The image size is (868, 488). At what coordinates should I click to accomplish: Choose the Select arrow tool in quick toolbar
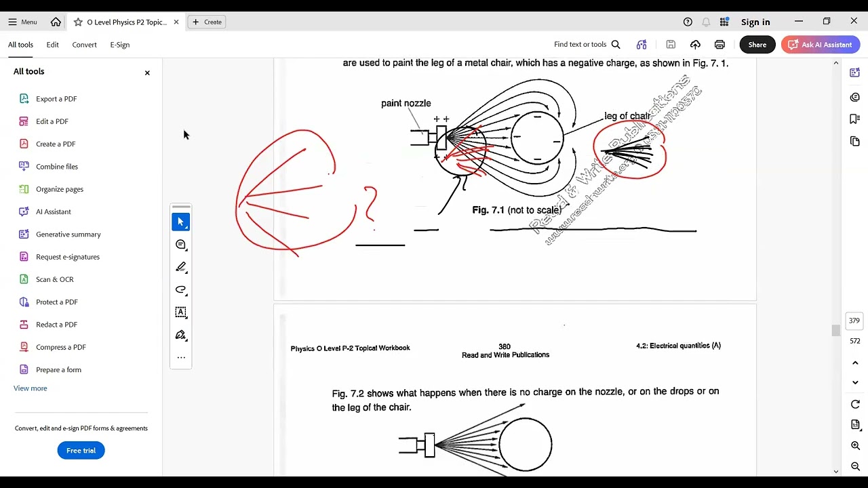tap(181, 222)
